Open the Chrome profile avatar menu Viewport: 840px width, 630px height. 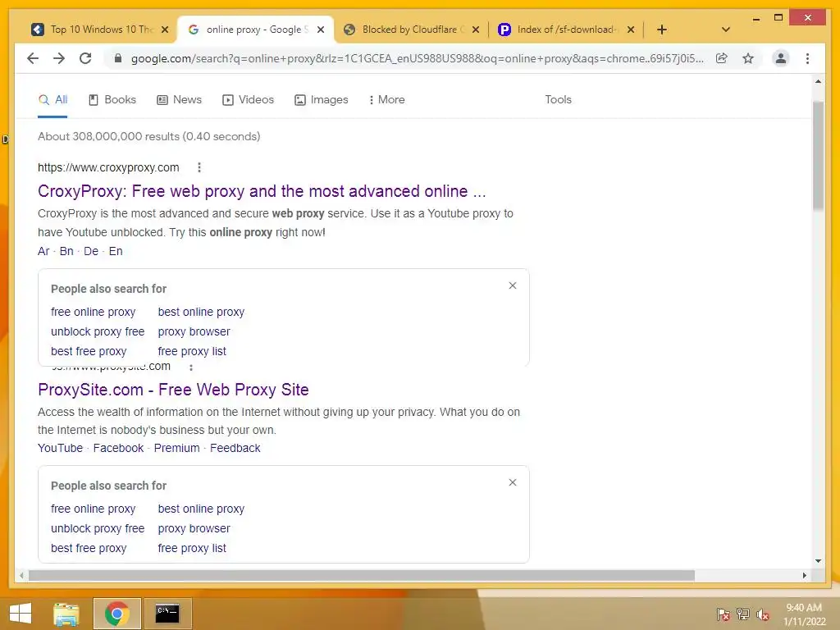point(781,58)
